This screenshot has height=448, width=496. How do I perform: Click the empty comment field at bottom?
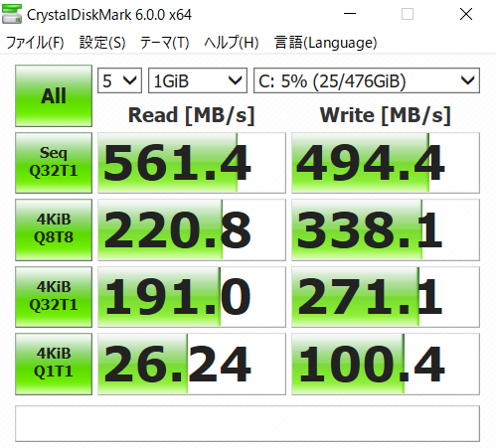tap(248, 423)
